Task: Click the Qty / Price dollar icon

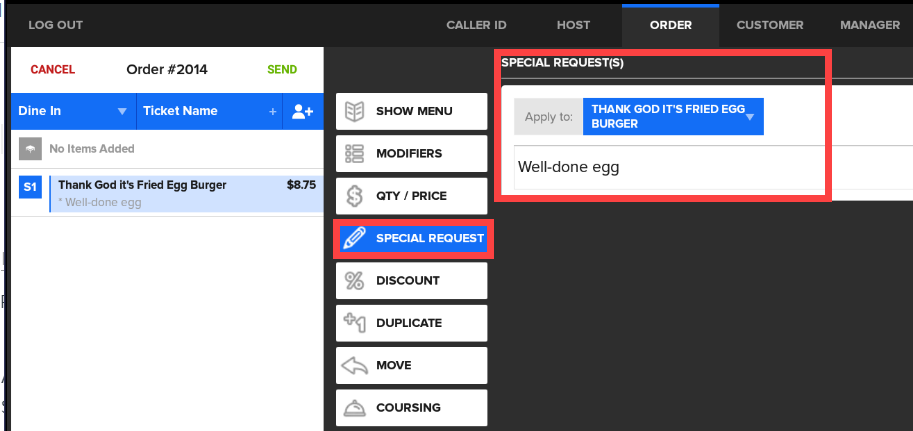Action: (x=354, y=196)
